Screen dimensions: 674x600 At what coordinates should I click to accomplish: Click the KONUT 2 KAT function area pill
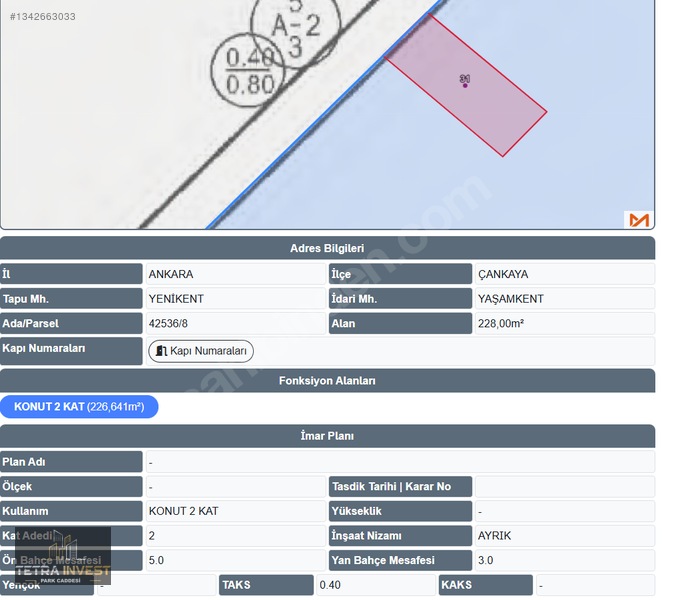click(x=79, y=407)
